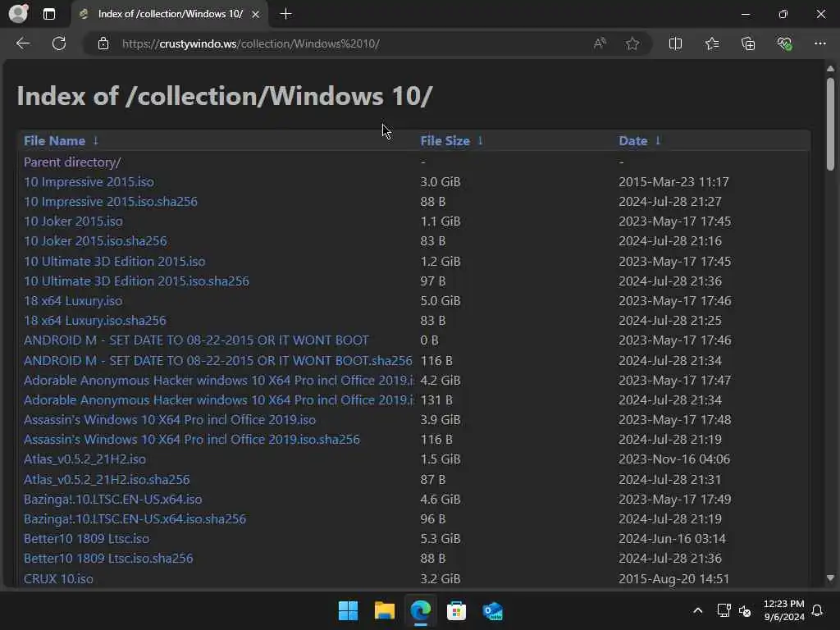
Task: Open the Windows Start menu
Action: [348, 610]
